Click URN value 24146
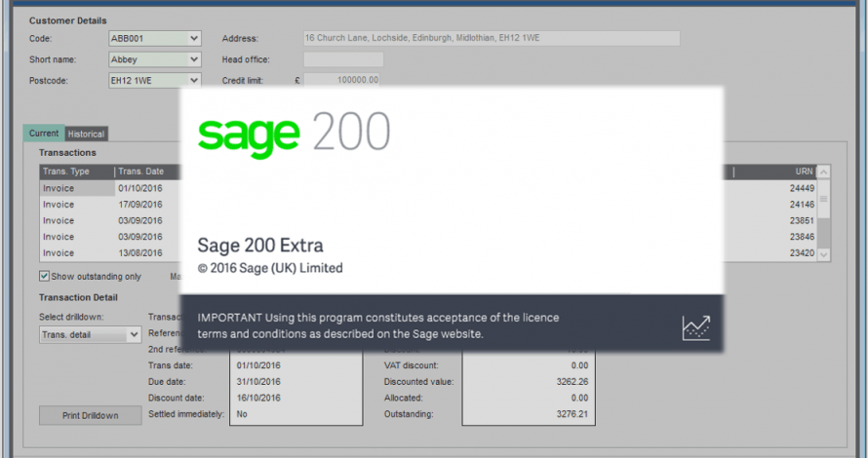 tap(802, 204)
